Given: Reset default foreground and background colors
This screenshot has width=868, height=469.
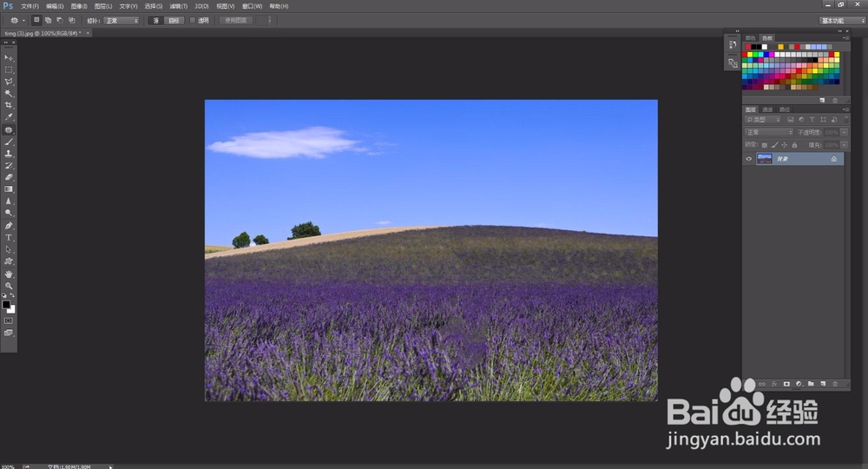Looking at the screenshot, I should 4,295.
